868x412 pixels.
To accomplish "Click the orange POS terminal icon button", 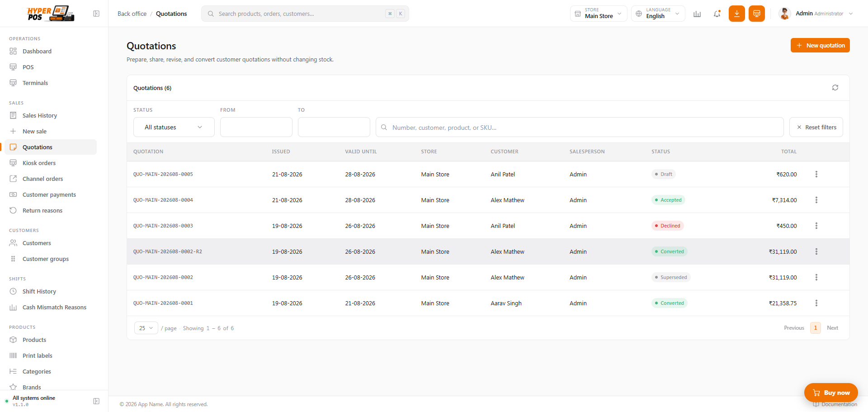I will click(757, 14).
